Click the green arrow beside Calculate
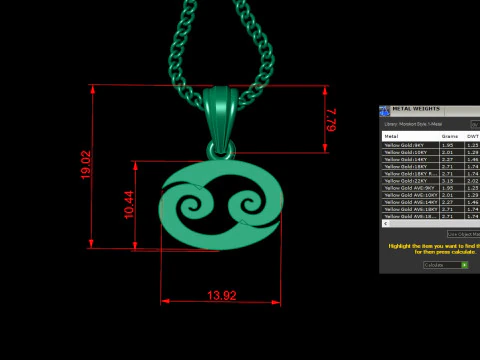The height and width of the screenshot is (360, 480). click(x=464, y=265)
